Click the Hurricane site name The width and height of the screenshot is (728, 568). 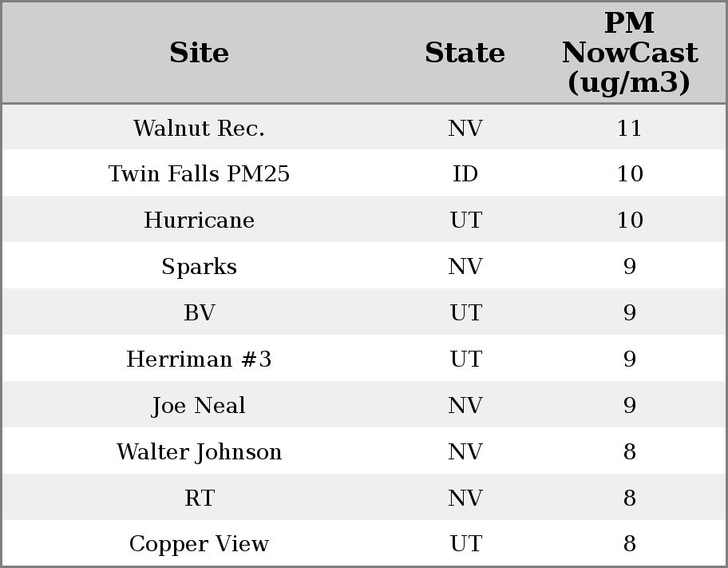click(199, 220)
